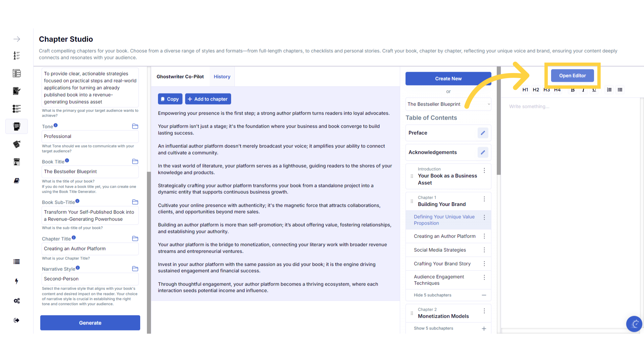Click Add to chapter button
The height and width of the screenshot is (362, 644).
tap(208, 99)
